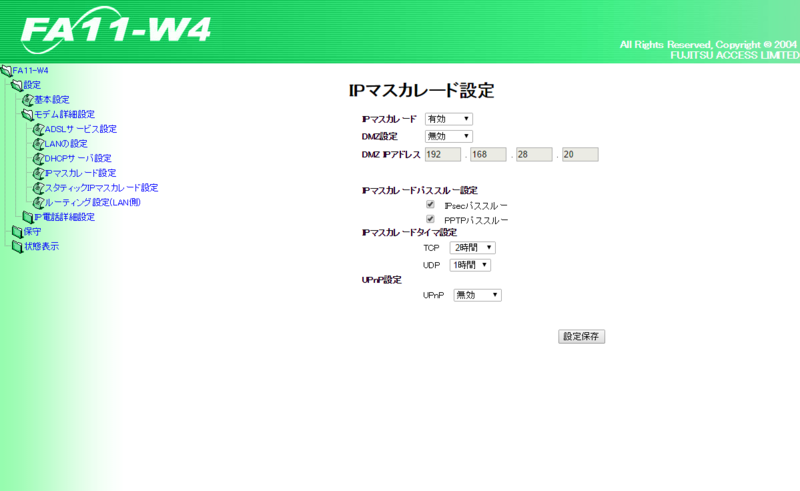Click DMZ IP fourth octet field 20

[580, 155]
